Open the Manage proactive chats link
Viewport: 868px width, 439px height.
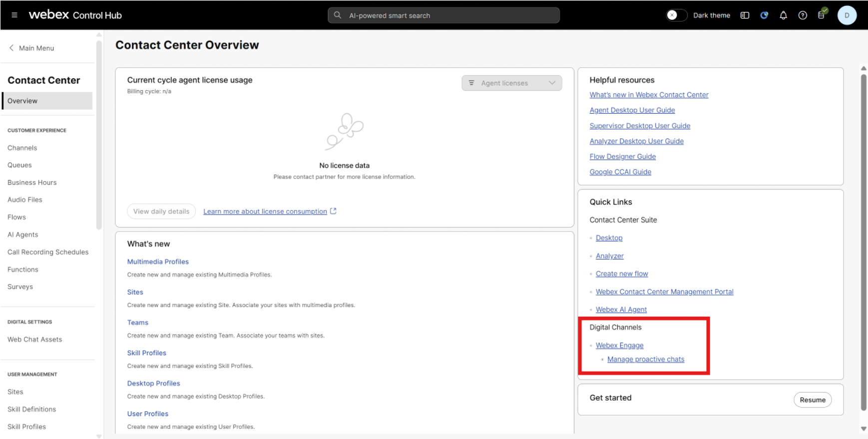coord(646,359)
